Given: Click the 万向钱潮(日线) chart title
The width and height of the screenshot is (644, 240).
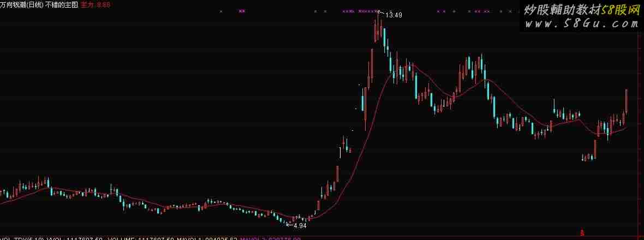Looking at the screenshot, I should (x=21, y=5).
